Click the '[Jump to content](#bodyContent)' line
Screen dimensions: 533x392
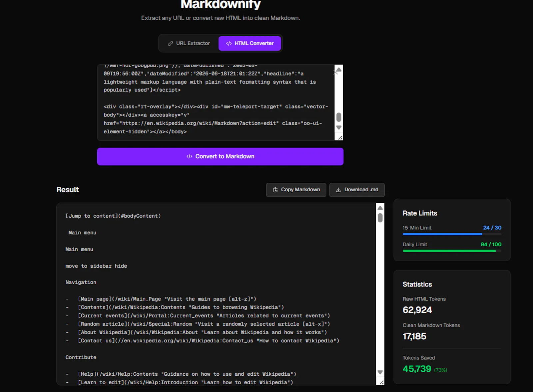tap(113, 216)
